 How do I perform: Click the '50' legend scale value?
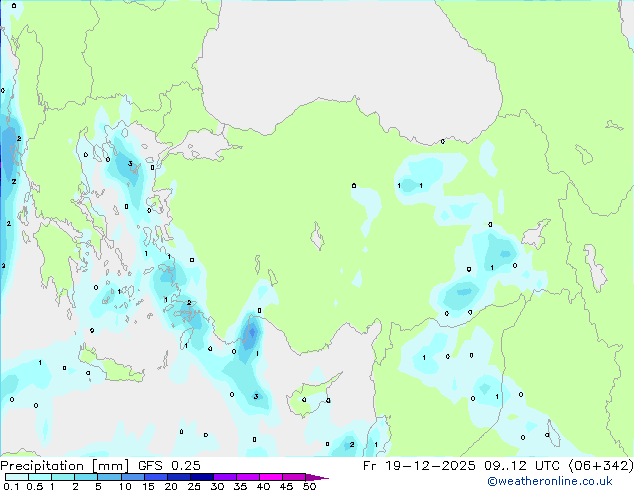click(x=309, y=486)
